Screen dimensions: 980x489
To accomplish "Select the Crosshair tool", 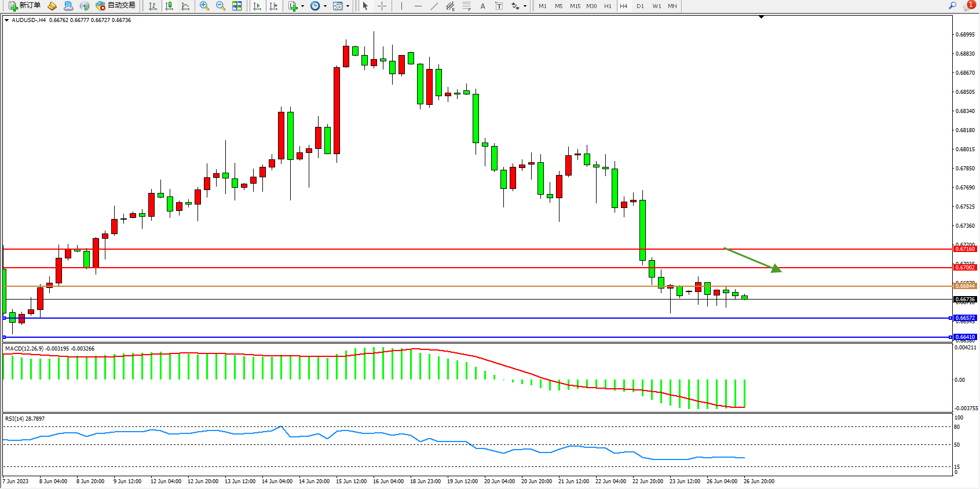I will [382, 6].
